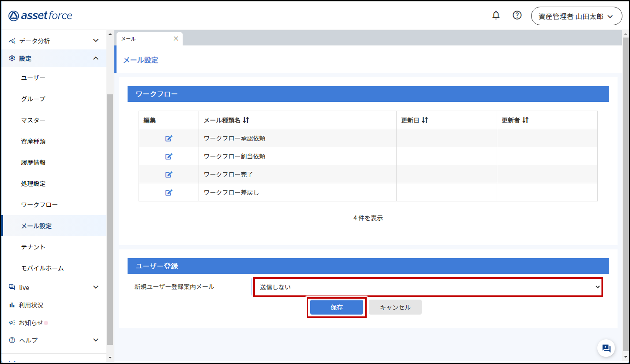Expand the データ分析 menu chevron
Image resolution: width=630 pixels, height=364 pixels.
click(x=96, y=41)
